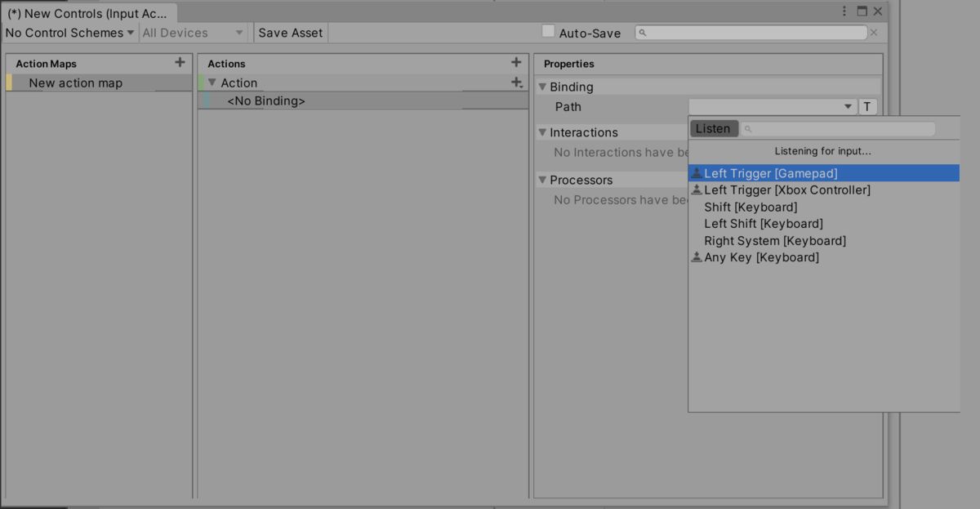
Task: Select the New Controls window tab
Action: 88,13
